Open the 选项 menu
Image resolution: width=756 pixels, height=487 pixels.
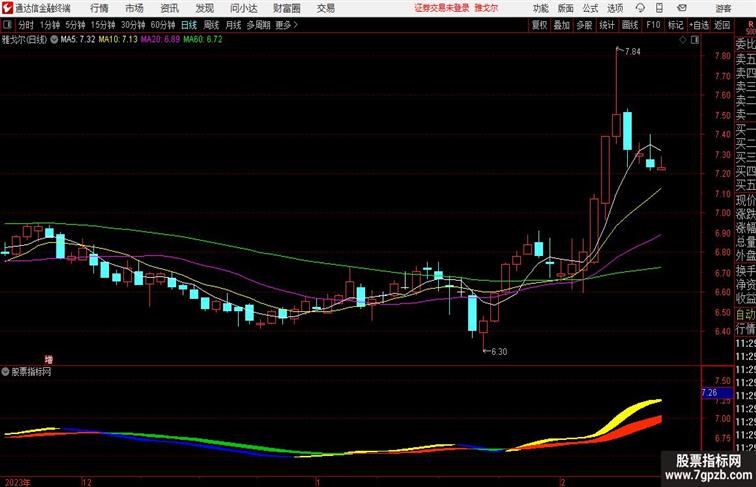(615, 8)
